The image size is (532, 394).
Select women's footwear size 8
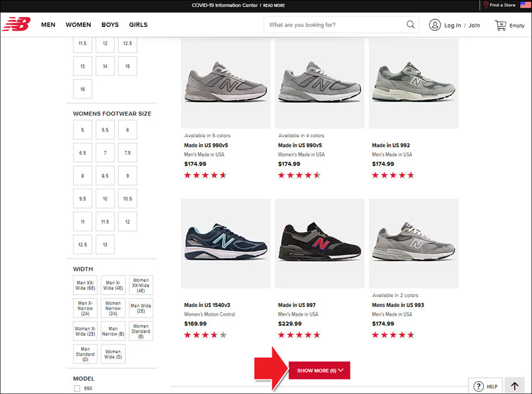pyautogui.click(x=83, y=175)
